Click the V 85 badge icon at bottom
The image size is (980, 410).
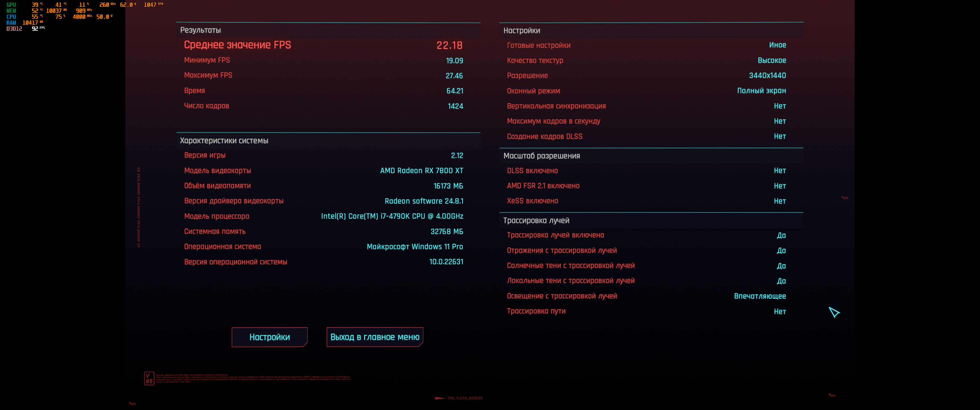point(149,378)
